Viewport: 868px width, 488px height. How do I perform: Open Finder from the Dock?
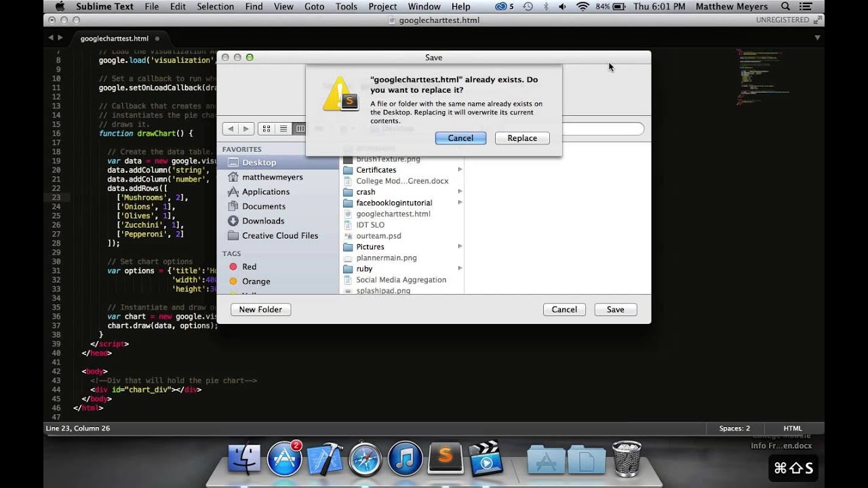pos(244,459)
